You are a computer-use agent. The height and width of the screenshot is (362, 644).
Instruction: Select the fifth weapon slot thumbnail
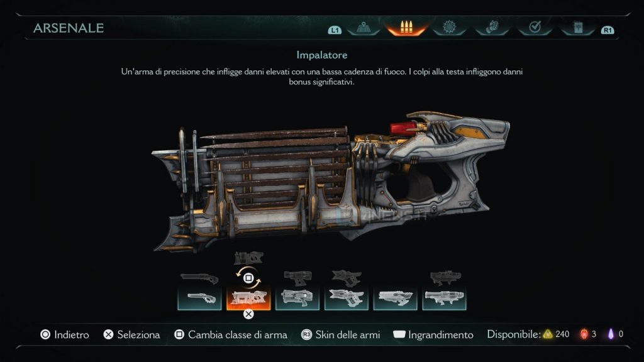coord(395,298)
